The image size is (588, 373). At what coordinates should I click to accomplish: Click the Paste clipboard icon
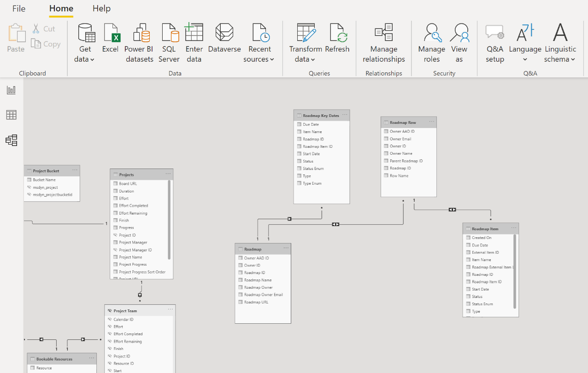16,33
